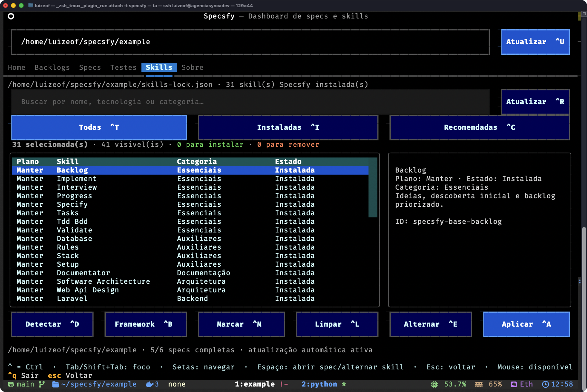Filter by Recomendadas skills
Viewport: 587px width, 392px height.
[x=479, y=127]
